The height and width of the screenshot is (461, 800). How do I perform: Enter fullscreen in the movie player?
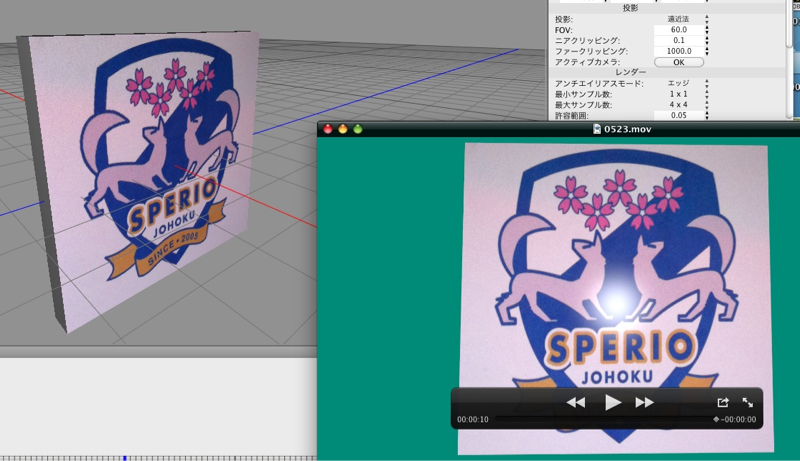pyautogui.click(x=747, y=402)
